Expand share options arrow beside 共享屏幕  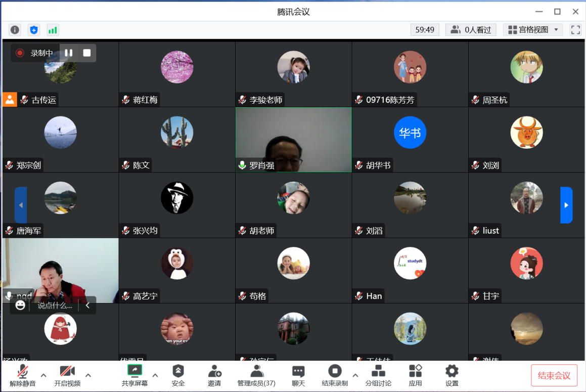pyautogui.click(x=155, y=375)
